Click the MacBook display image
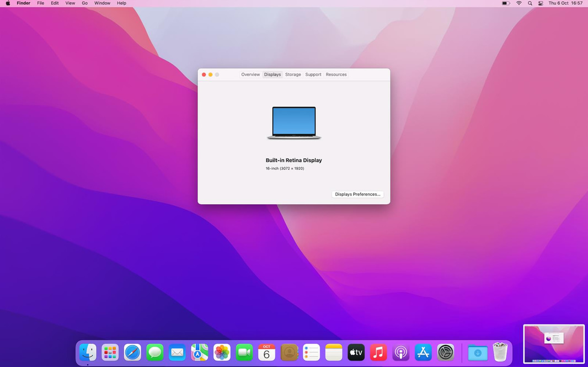Screen dimensions: 588x367 pos(294,123)
